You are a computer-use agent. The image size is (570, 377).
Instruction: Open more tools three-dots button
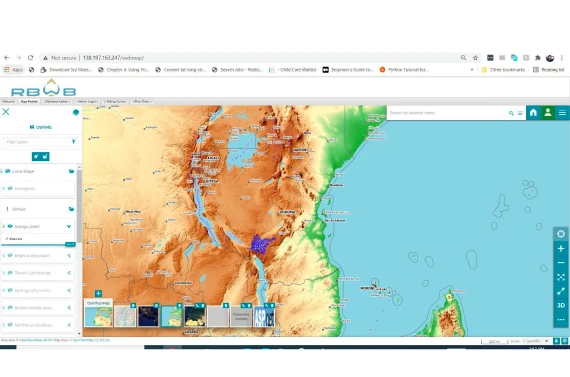pyautogui.click(x=561, y=320)
